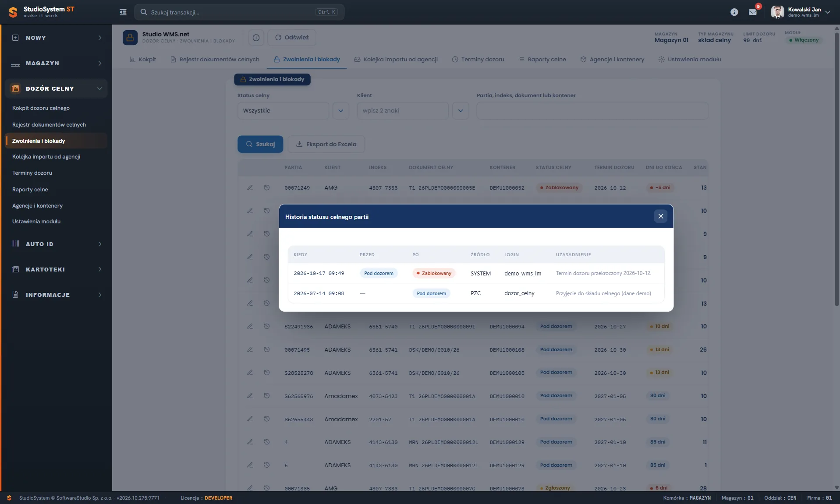Collapse the DOZÓR CELNY sidebar section
The height and width of the screenshot is (504, 840).
pyautogui.click(x=56, y=88)
